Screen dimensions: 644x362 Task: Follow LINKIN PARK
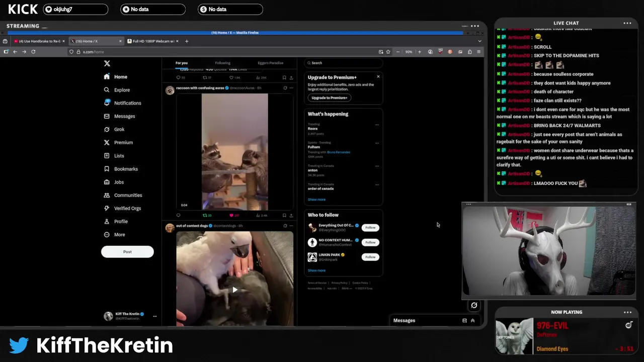(370, 257)
